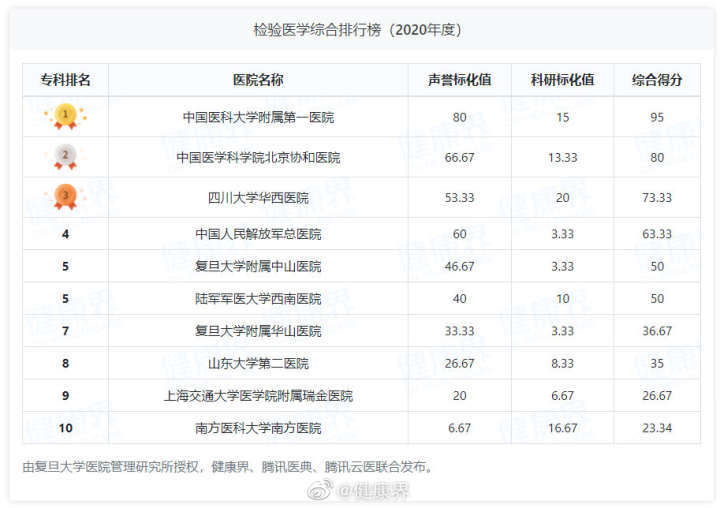Click the 科研标化值 column header
The image size is (720, 508).
pos(562,80)
